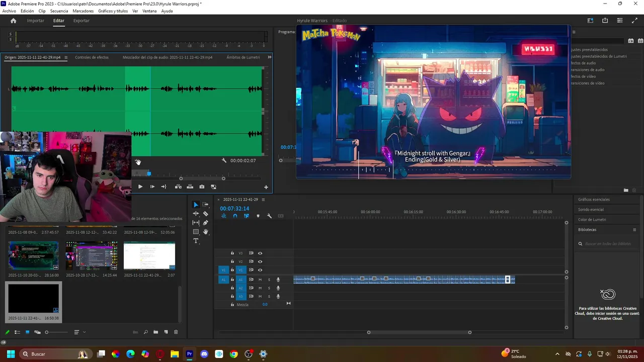The width and height of the screenshot is (644, 362).
Task: Click Overwrite button in Source monitor
Action: coord(190,187)
